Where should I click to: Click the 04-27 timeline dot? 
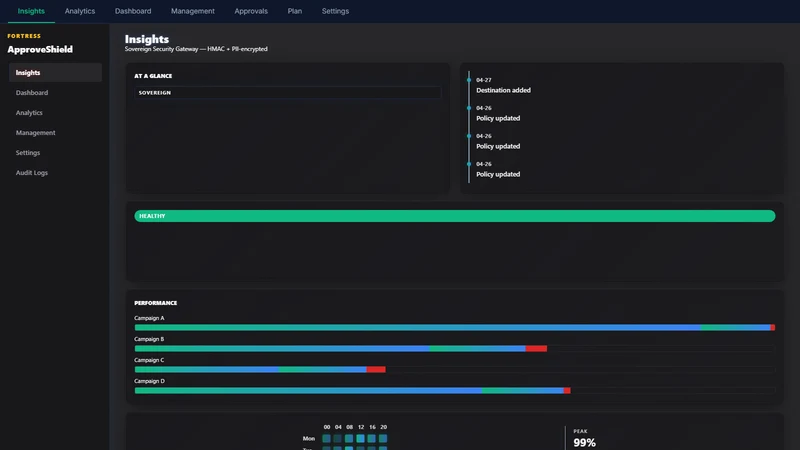(469, 80)
